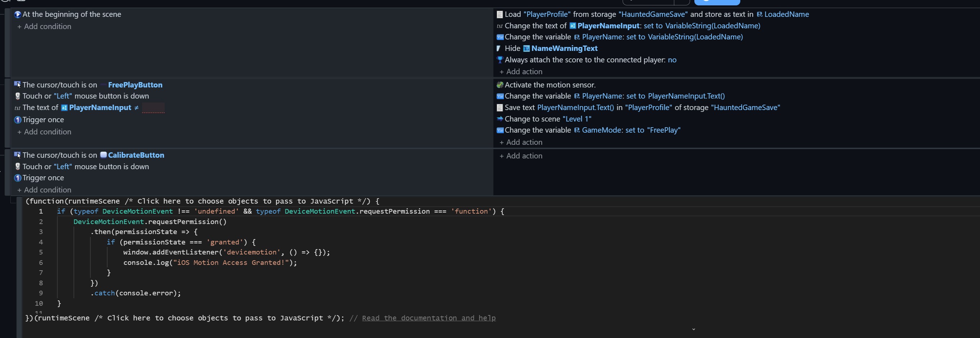Viewport: 980px width, 338px height.
Task: Click the PlayerNameInput object icon in first event's action
Action: 573,26
